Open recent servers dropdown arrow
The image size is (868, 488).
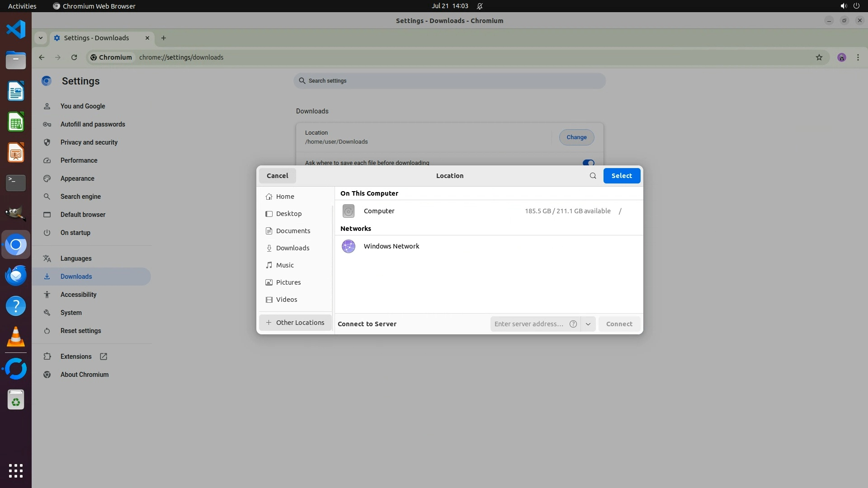click(588, 324)
